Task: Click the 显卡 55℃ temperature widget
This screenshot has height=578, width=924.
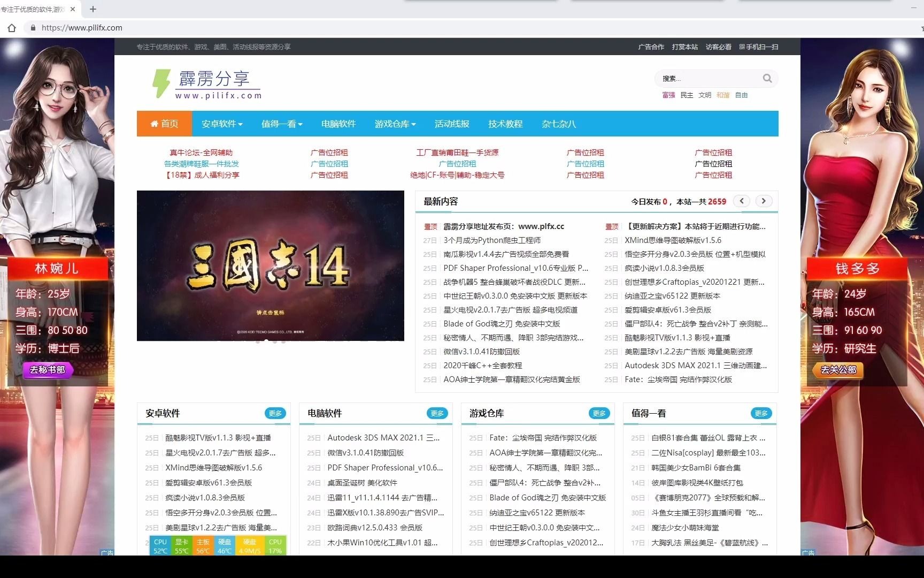Action: (x=182, y=546)
